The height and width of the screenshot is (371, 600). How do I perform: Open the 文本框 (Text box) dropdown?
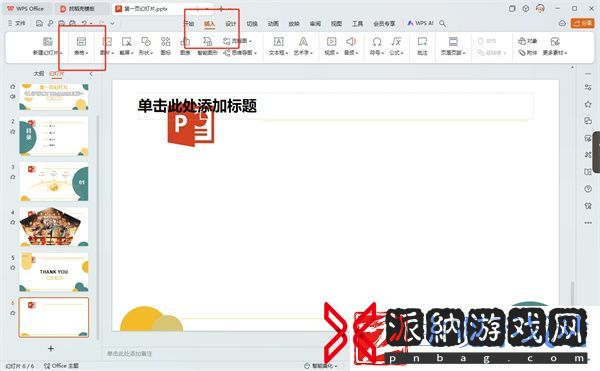279,46
